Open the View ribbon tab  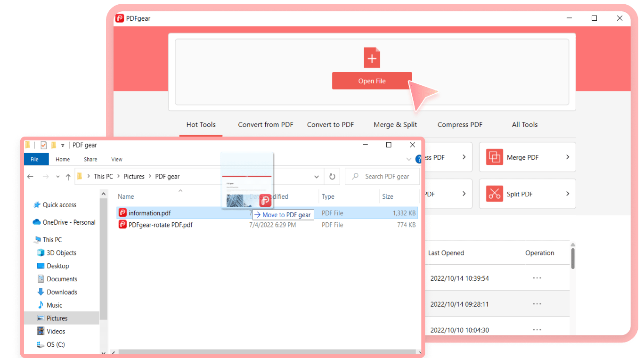116,159
